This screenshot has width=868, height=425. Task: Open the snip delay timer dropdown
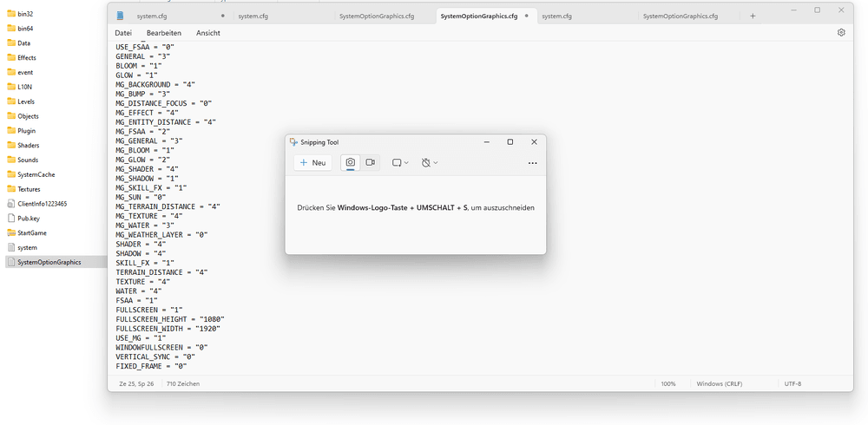click(429, 162)
